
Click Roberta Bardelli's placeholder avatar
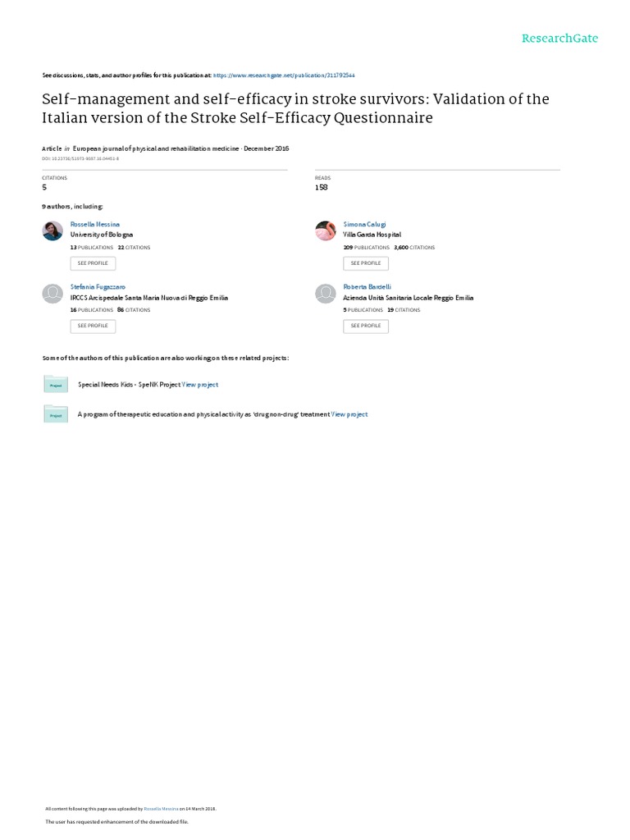(326, 294)
